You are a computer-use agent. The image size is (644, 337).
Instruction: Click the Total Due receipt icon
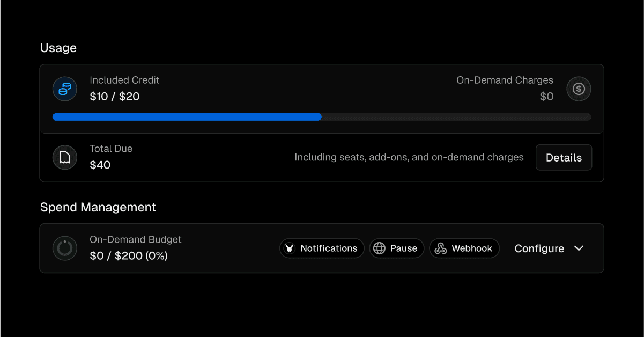tap(64, 157)
